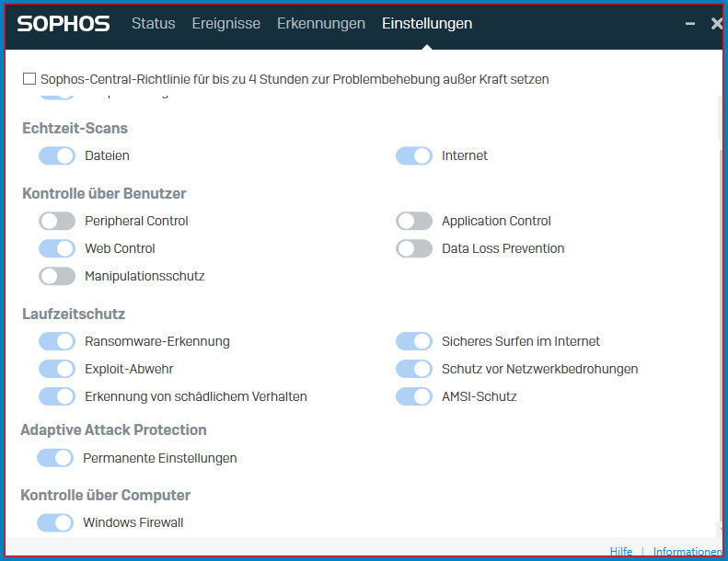728x561 pixels.
Task: Switch to the Ereignisse tab
Action: coord(225,24)
